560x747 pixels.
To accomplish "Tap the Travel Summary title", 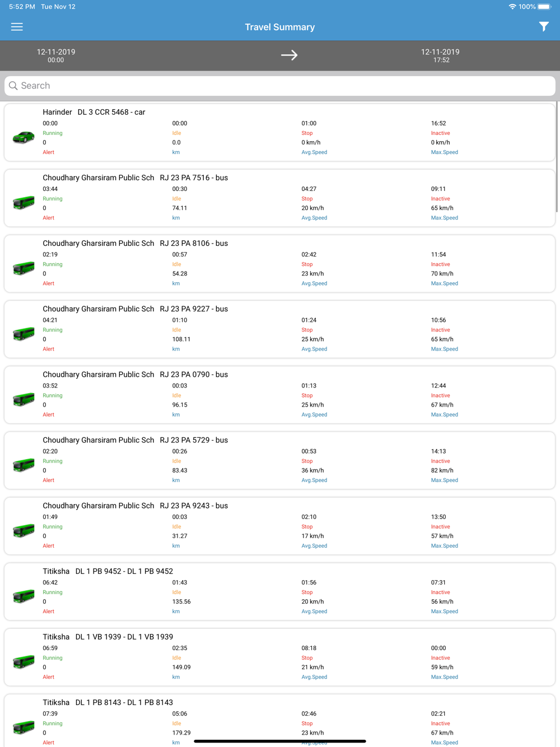I will [x=279, y=27].
